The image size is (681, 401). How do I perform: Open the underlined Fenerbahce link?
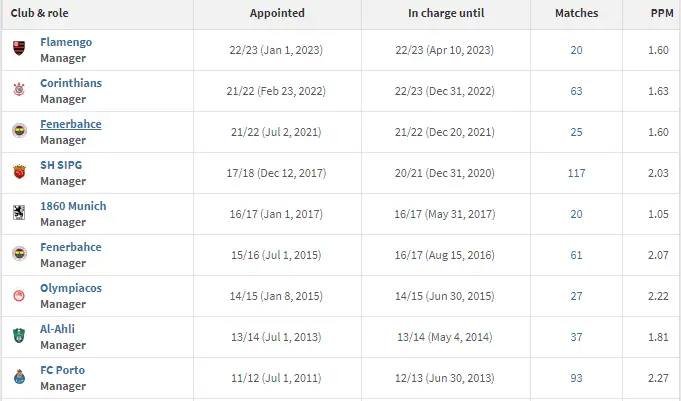click(70, 124)
